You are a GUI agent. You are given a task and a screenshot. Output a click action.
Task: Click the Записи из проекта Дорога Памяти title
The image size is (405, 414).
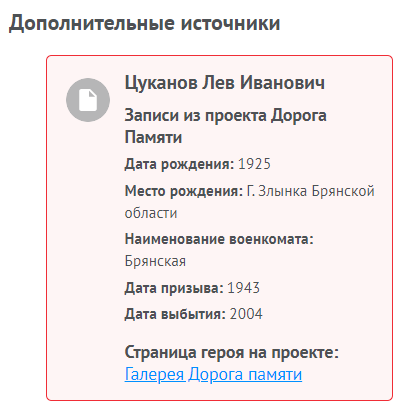pos(225,126)
